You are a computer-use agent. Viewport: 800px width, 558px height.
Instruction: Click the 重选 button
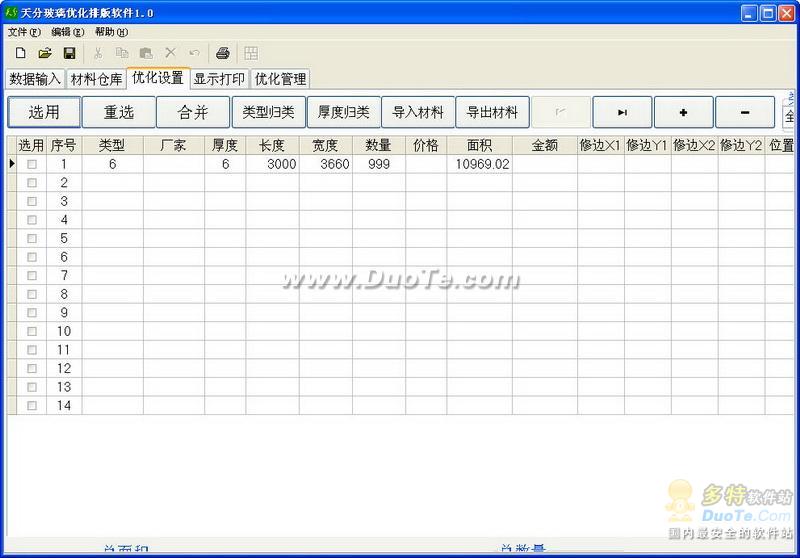coord(119,112)
